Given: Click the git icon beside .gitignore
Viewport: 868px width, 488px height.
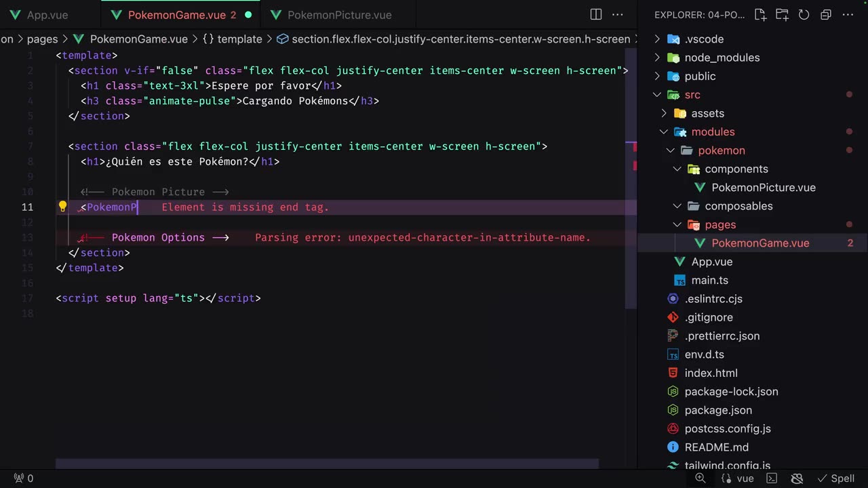Looking at the screenshot, I should tap(673, 317).
